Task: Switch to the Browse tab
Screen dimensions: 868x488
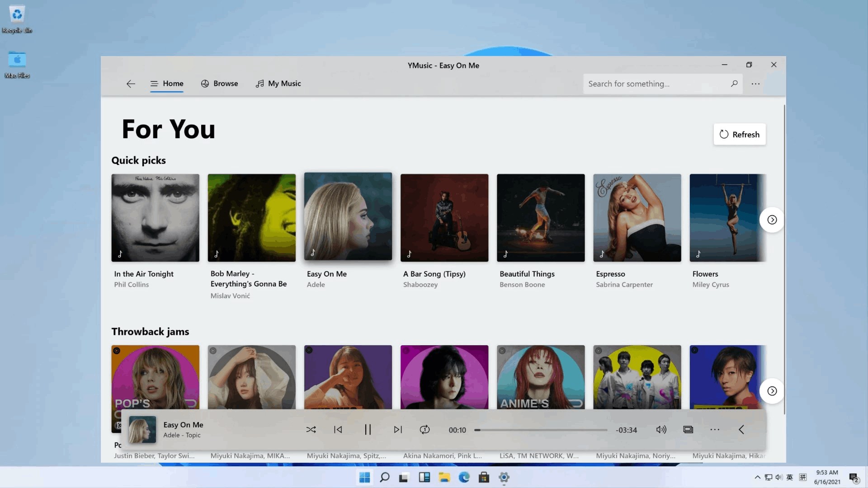Action: tap(220, 83)
